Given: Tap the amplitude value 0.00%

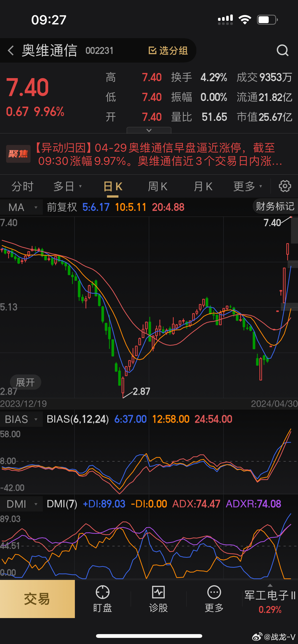Looking at the screenshot, I should pos(214,97).
